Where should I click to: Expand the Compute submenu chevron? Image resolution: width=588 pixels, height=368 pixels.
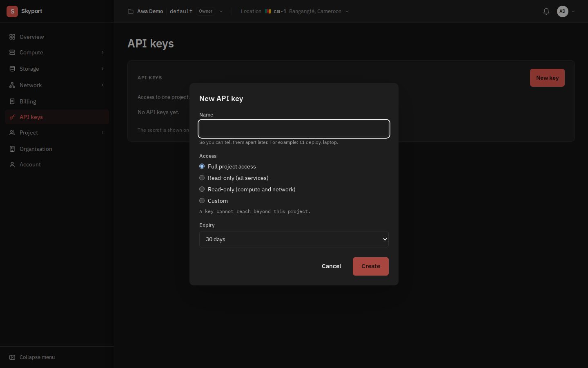pyautogui.click(x=102, y=52)
